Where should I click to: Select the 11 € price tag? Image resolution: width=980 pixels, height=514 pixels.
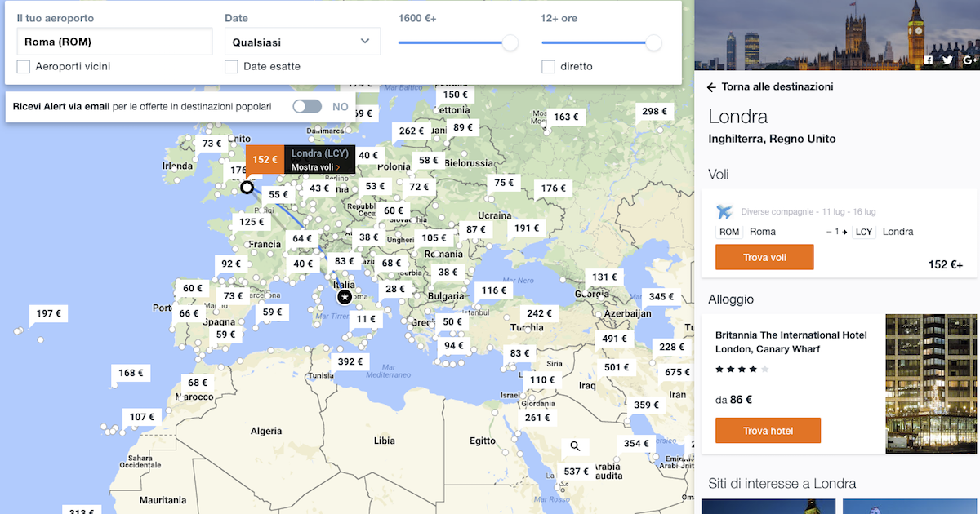coord(366,319)
